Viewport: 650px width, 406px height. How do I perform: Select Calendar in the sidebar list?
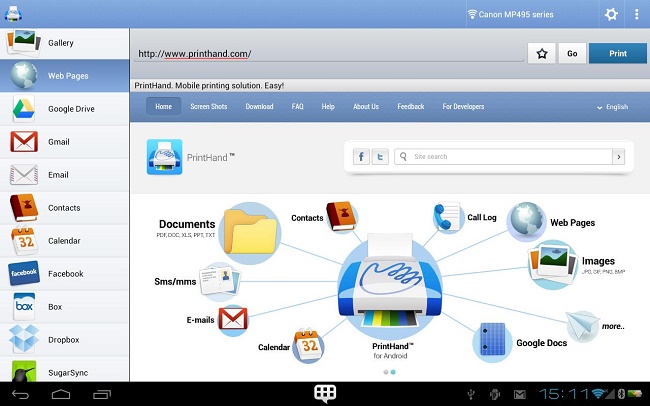[x=65, y=241]
